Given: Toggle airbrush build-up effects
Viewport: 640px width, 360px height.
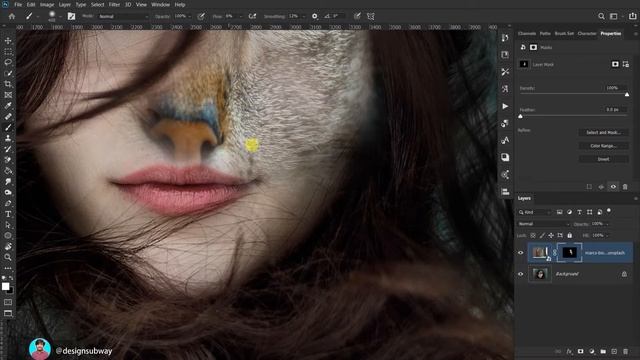Looking at the screenshot, I should click(x=253, y=16).
